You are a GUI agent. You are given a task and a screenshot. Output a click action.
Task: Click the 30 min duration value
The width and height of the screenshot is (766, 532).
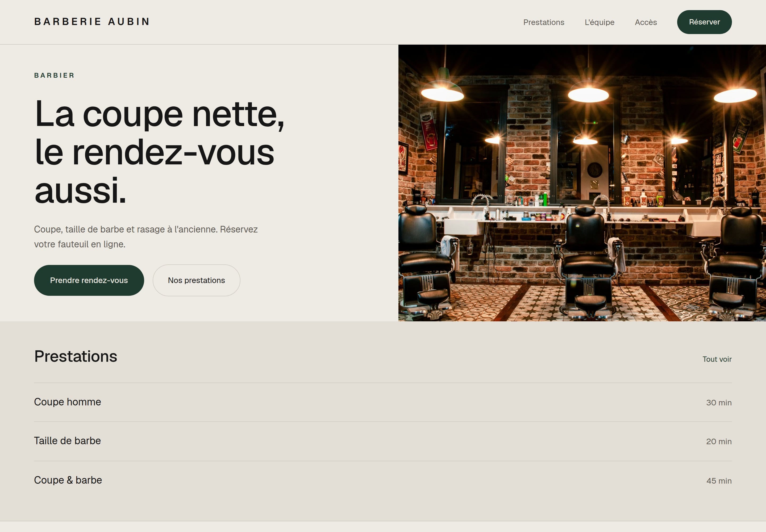(x=719, y=403)
